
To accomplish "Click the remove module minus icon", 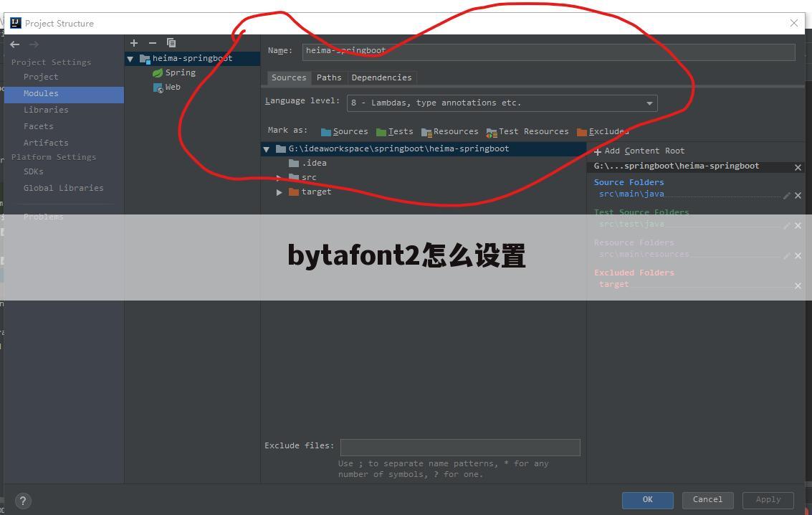I will 152,43.
